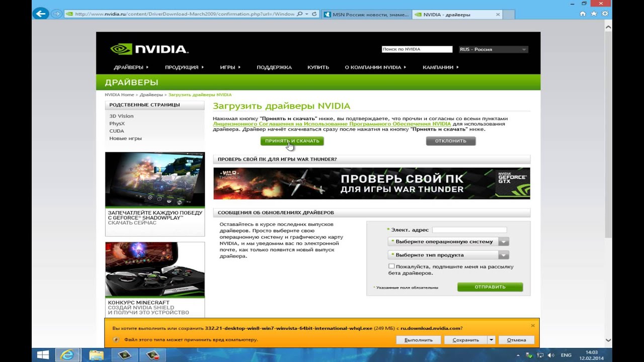
Task: Open the address bar dropdown arrow
Action: [x=307, y=14]
